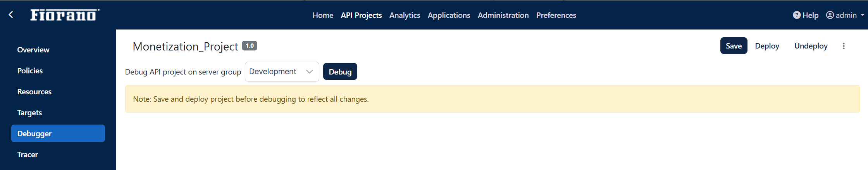Go to the Home menu
Image resolution: width=868 pixels, height=170 pixels.
[x=323, y=15]
